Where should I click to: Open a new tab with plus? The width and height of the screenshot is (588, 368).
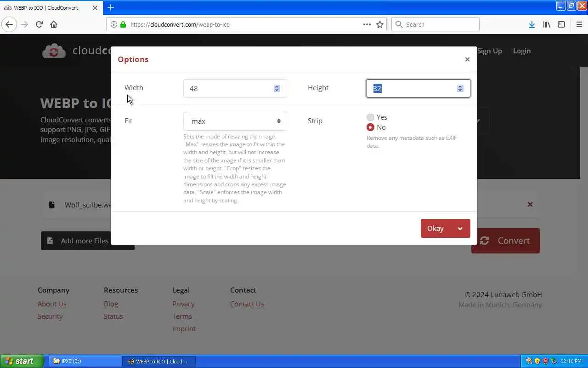tap(111, 7)
